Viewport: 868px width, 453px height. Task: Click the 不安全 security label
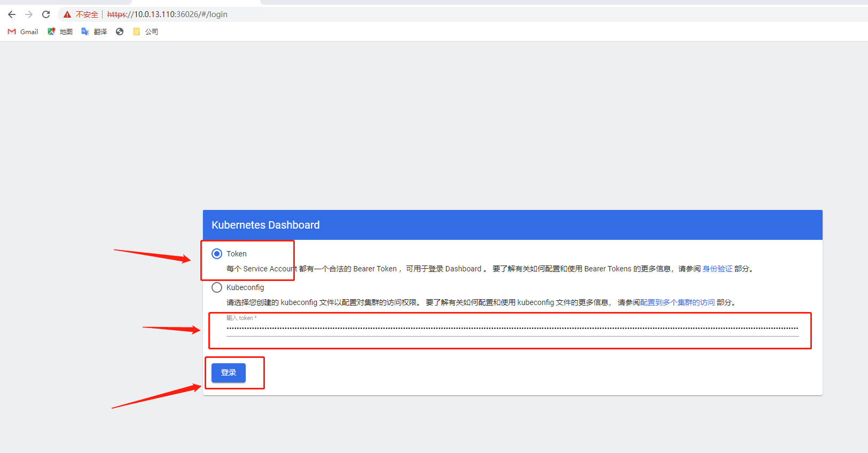click(87, 14)
